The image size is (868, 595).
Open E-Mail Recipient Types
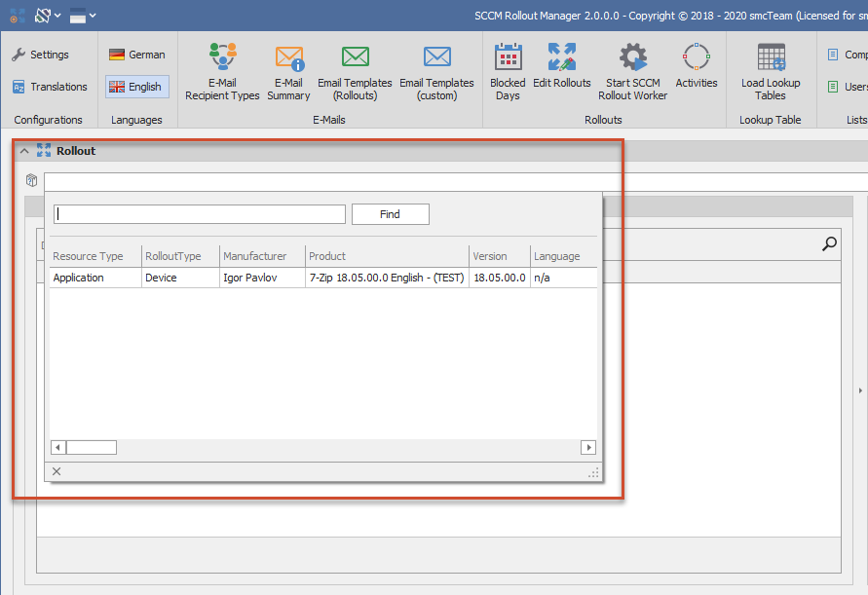pyautogui.click(x=222, y=72)
